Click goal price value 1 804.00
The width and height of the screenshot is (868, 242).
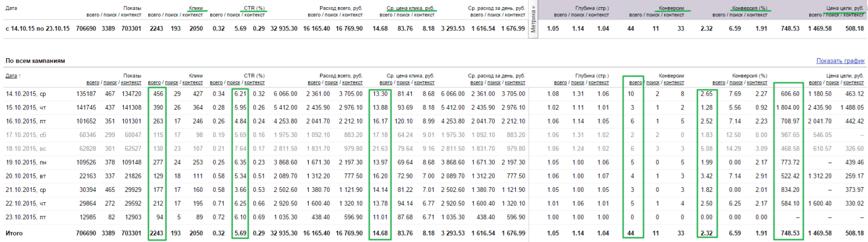(x=787, y=108)
